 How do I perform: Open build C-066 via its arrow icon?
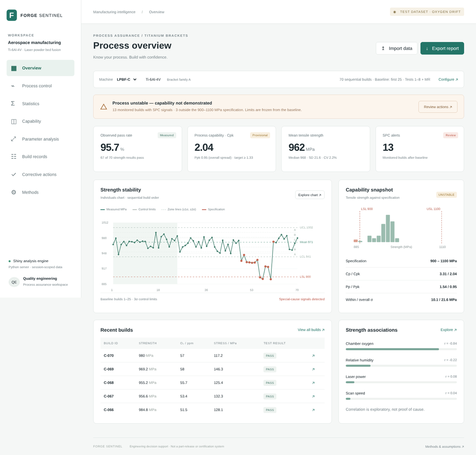pos(313,410)
